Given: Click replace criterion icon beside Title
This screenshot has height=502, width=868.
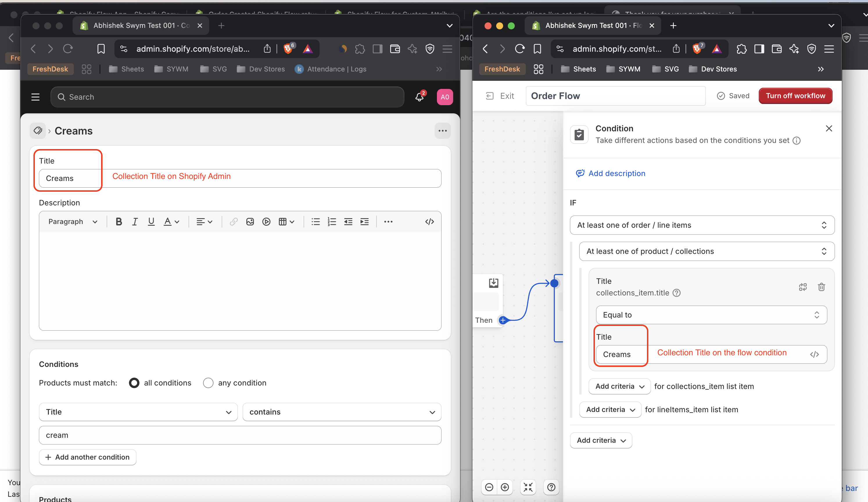Looking at the screenshot, I should pos(803,287).
